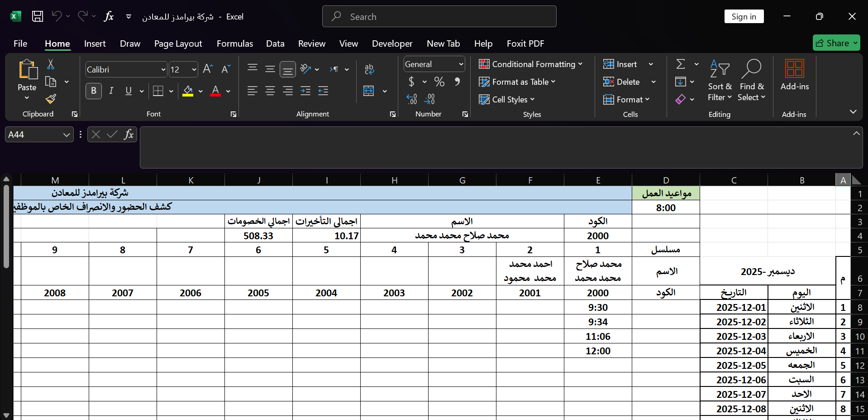Toggle Italic formatting
The height and width of the screenshot is (420, 868).
[x=111, y=91]
